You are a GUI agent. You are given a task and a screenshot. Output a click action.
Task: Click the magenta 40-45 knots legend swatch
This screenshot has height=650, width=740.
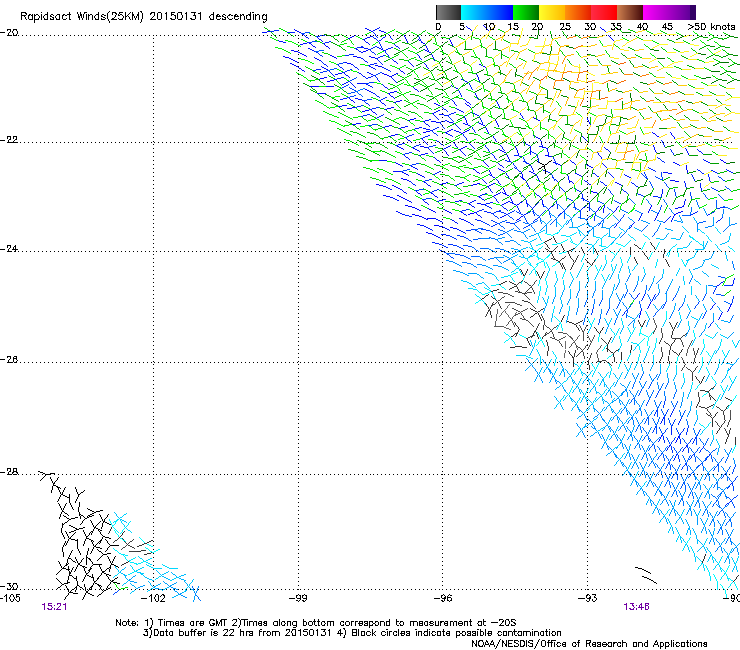click(x=656, y=12)
